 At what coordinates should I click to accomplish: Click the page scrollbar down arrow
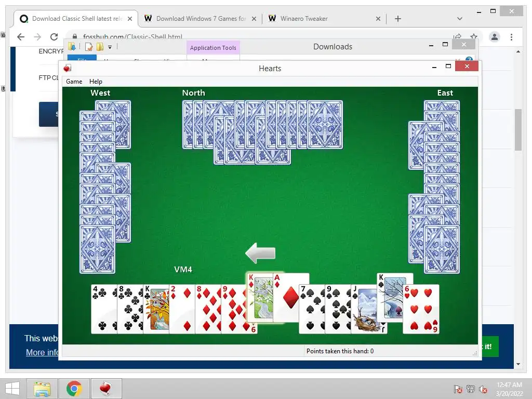518,364
